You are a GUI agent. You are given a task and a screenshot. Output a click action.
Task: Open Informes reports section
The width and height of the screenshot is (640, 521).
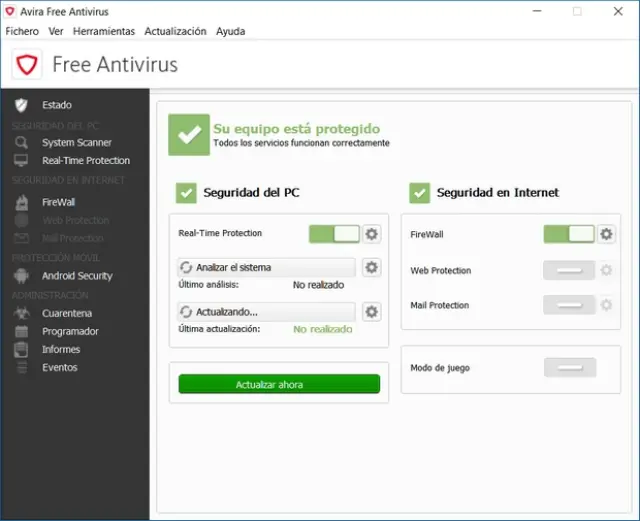tap(60, 349)
